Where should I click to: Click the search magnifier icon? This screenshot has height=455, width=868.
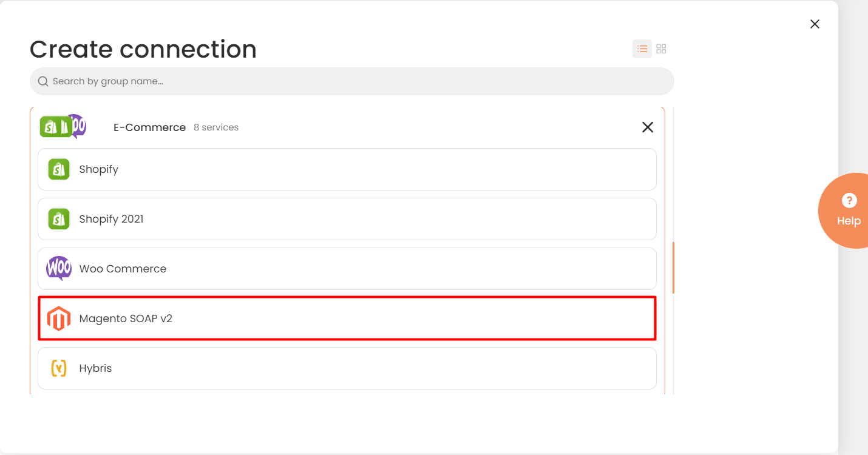tap(43, 81)
